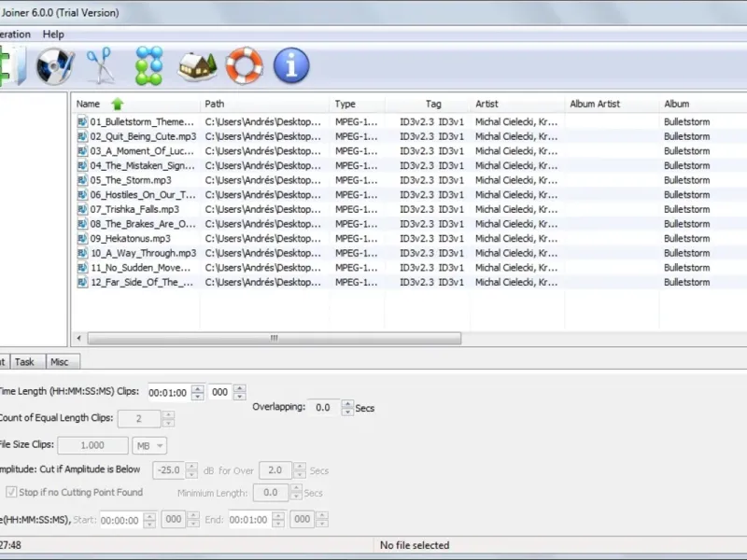Toggle Stop if no Cutting Point Found
The width and height of the screenshot is (747, 560).
click(x=11, y=492)
